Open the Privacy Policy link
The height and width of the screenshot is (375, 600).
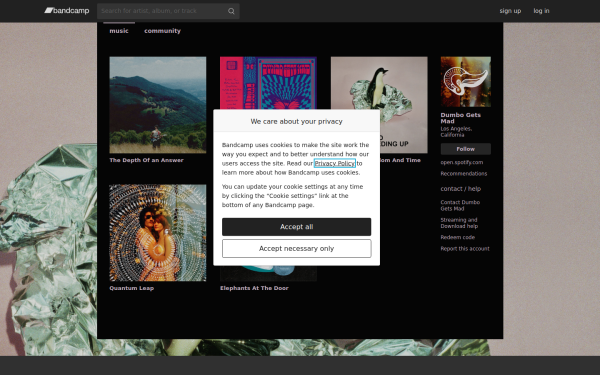tap(335, 163)
